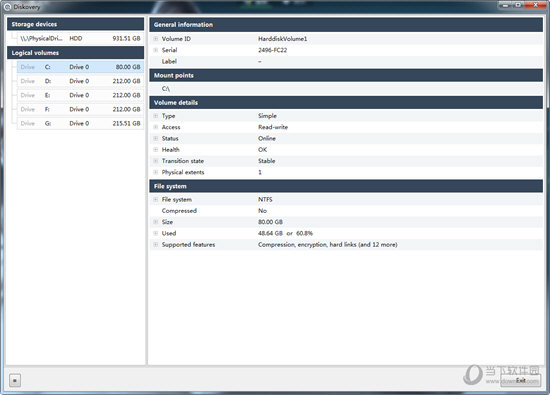
Task: Expand the Serial row
Action: tap(156, 50)
